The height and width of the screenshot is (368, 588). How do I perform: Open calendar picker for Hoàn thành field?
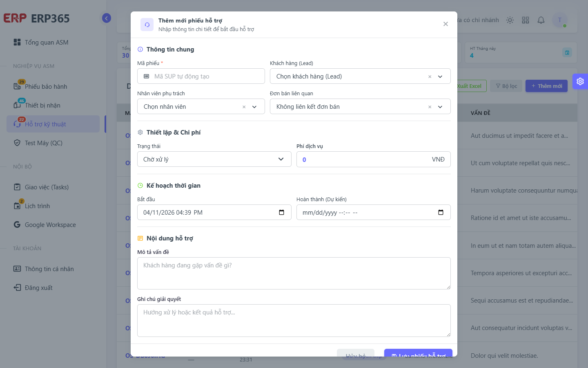tap(441, 212)
